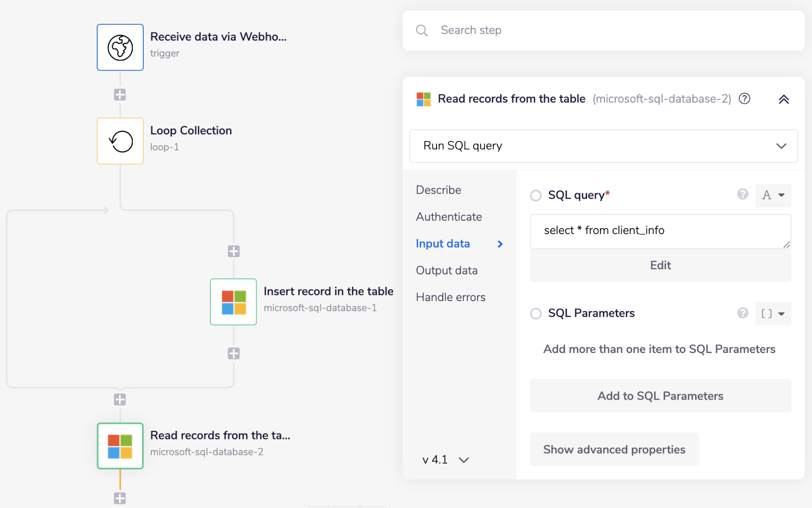Collapse the step properties panel
The height and width of the screenshot is (508, 812).
click(x=784, y=99)
